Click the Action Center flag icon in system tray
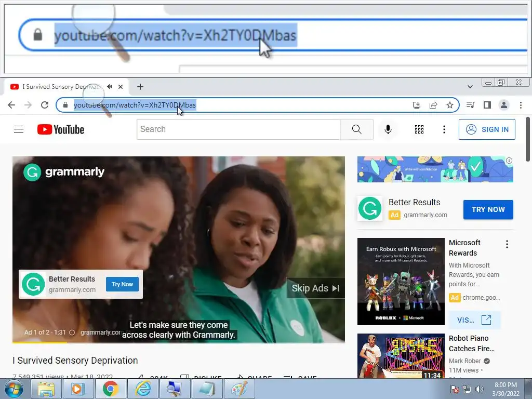The height and width of the screenshot is (399, 532). coord(455,389)
